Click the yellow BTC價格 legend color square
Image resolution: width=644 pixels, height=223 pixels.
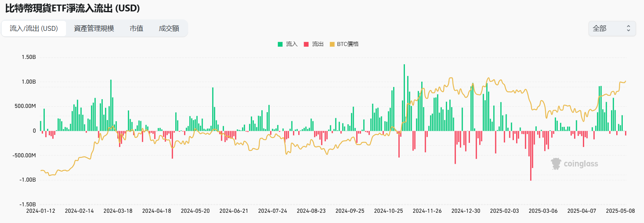tap(332, 44)
